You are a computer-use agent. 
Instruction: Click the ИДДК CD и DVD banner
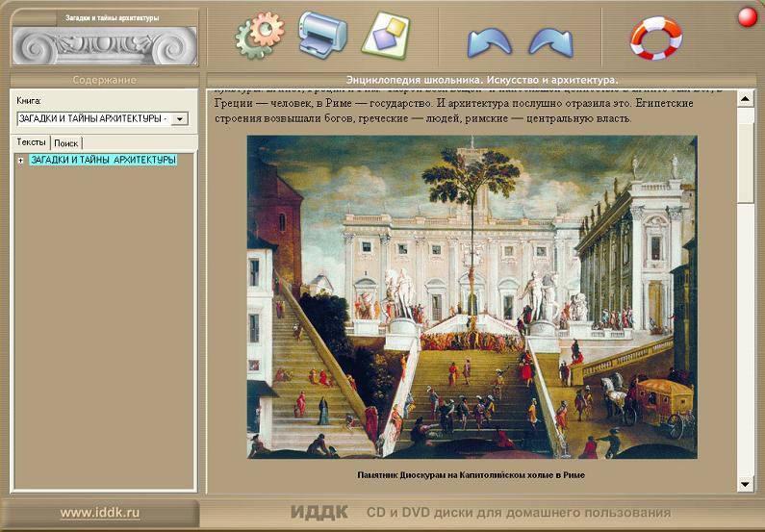point(481,513)
